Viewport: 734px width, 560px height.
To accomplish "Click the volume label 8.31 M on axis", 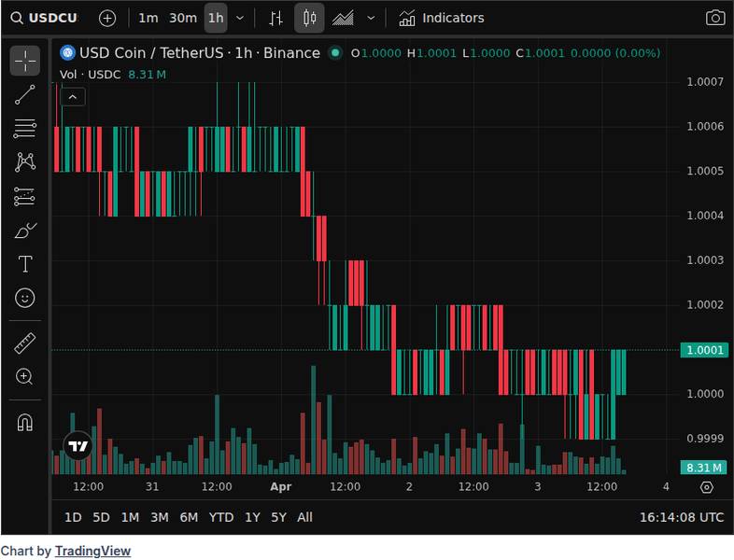I will click(x=704, y=468).
